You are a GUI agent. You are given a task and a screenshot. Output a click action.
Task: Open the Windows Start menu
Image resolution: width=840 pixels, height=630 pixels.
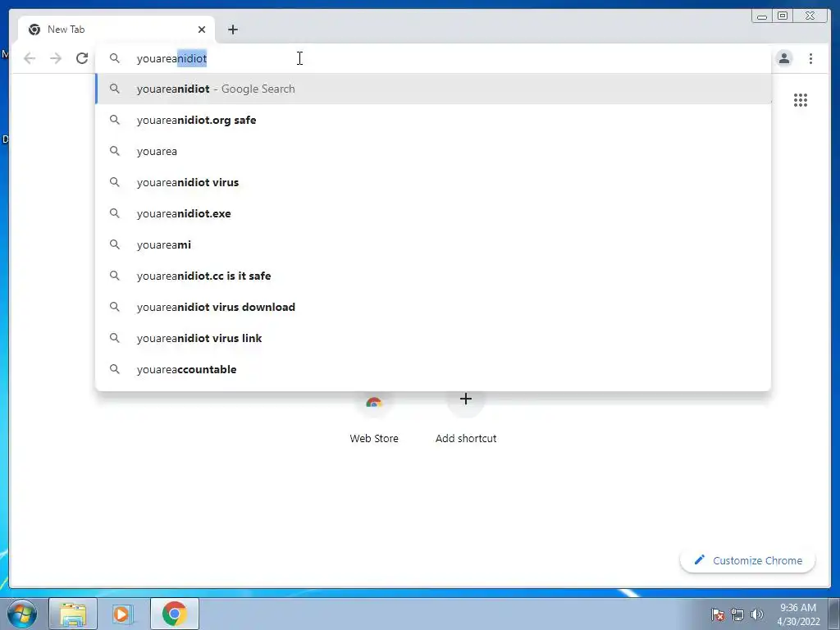tap(22, 614)
